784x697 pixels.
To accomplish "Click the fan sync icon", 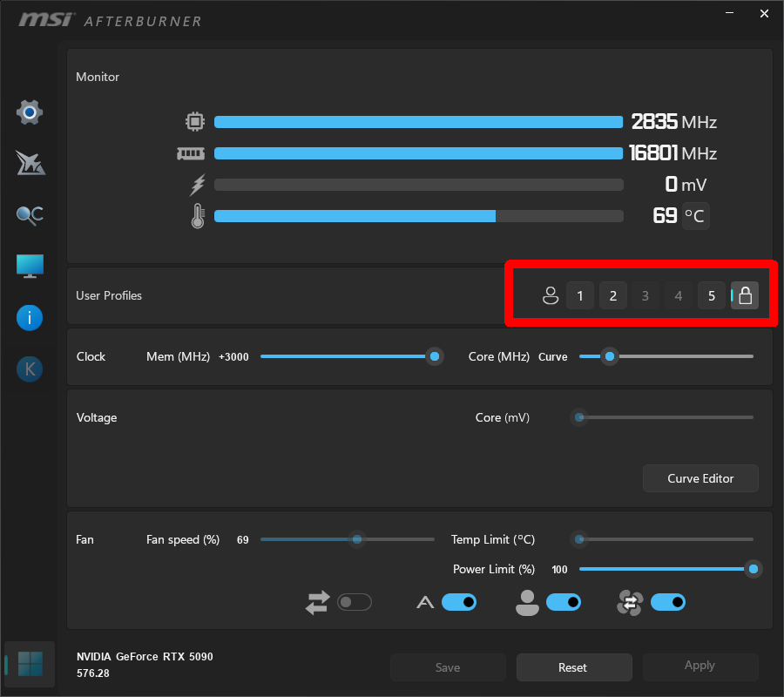I will [x=630, y=603].
